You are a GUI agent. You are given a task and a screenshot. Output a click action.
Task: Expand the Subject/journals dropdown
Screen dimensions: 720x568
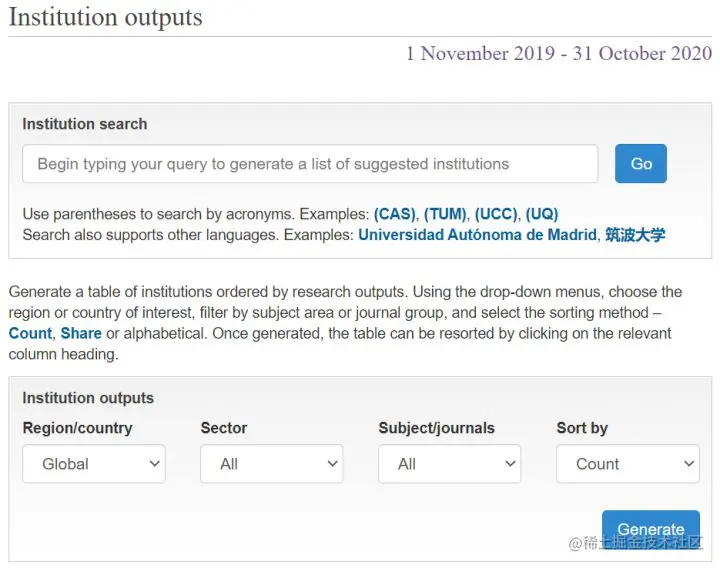point(450,464)
